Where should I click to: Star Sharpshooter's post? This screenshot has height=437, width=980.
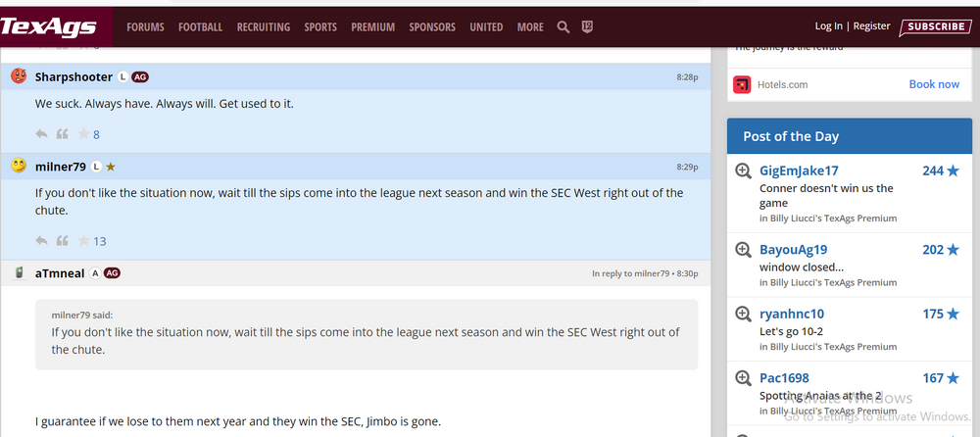84,134
